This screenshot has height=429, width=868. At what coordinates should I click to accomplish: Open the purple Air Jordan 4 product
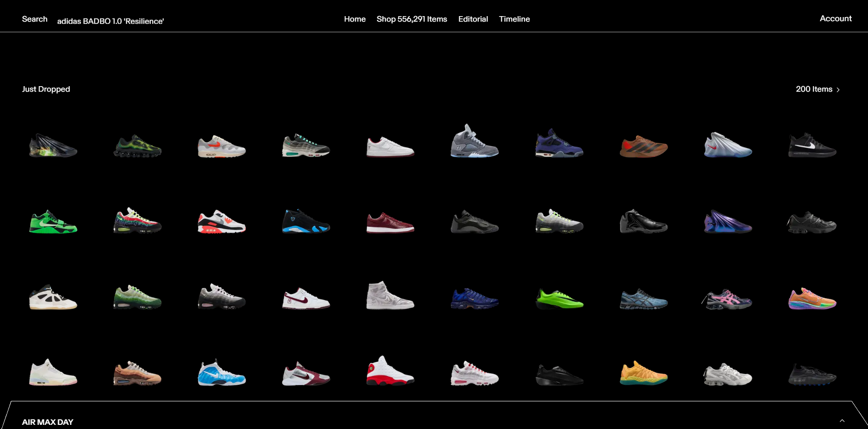[x=559, y=145]
